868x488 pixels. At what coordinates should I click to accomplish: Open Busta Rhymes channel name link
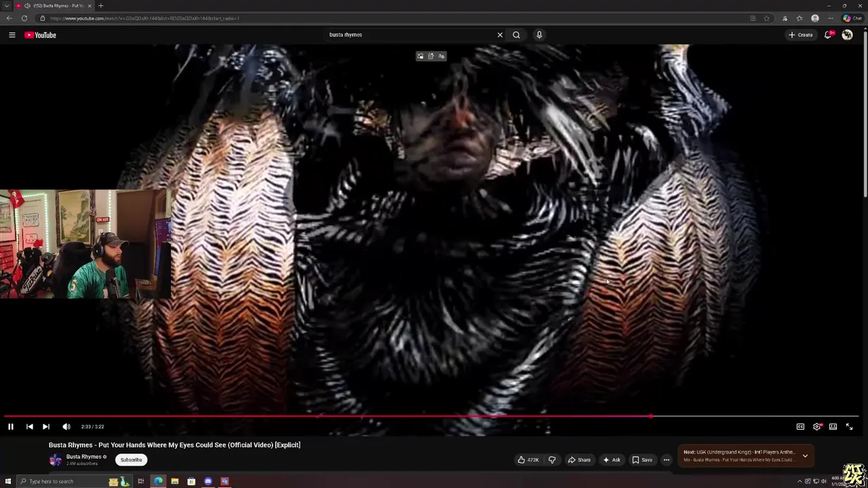coord(83,457)
